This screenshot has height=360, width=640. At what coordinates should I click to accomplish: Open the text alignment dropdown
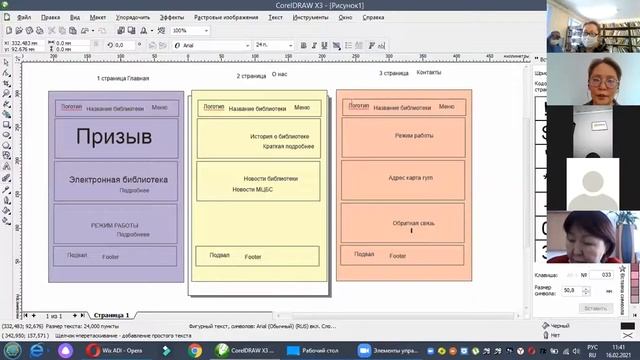[x=336, y=46]
